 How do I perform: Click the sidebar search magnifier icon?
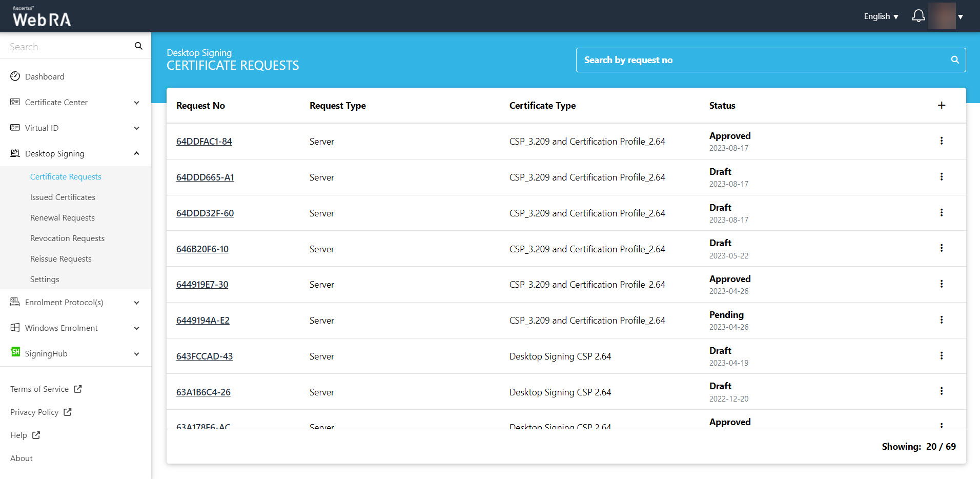click(138, 46)
